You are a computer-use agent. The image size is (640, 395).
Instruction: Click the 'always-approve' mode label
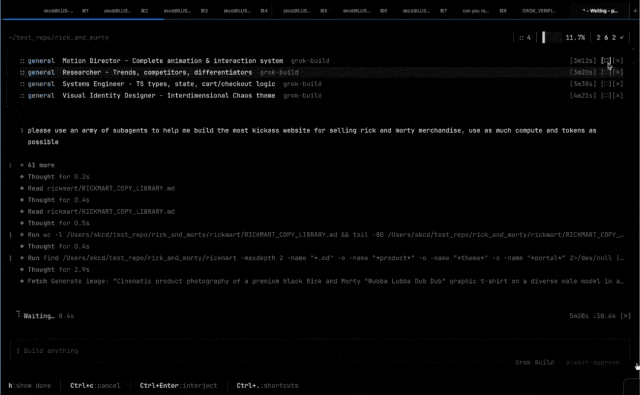(x=592, y=362)
